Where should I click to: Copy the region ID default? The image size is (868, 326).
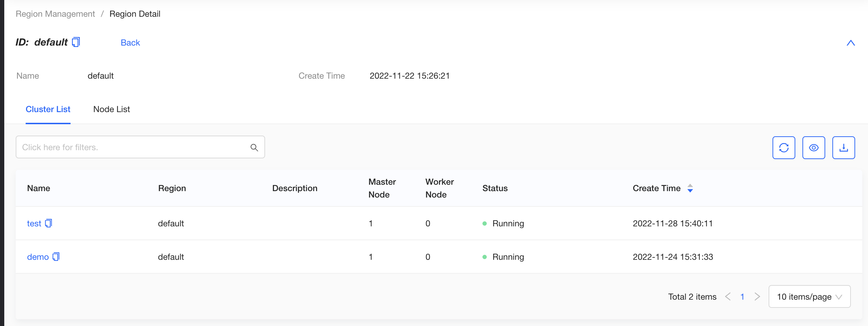(76, 42)
